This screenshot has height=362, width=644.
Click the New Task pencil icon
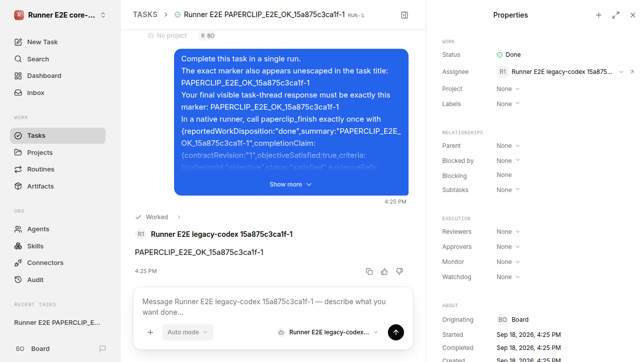(18, 42)
